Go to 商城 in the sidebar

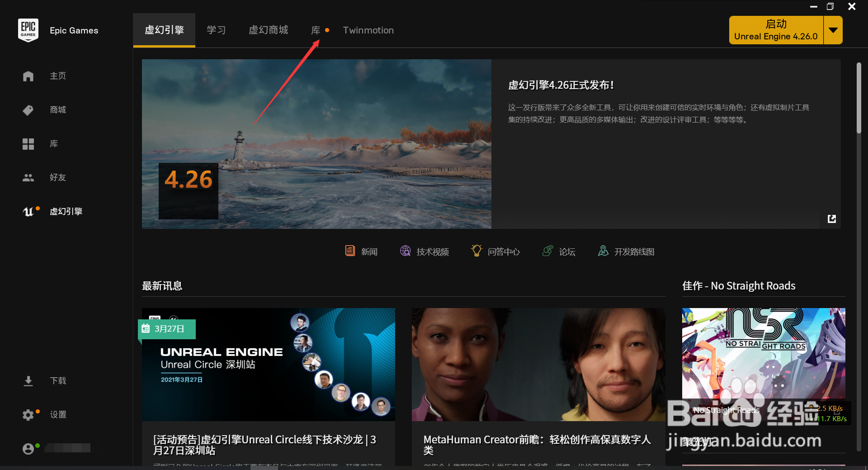pyautogui.click(x=58, y=110)
